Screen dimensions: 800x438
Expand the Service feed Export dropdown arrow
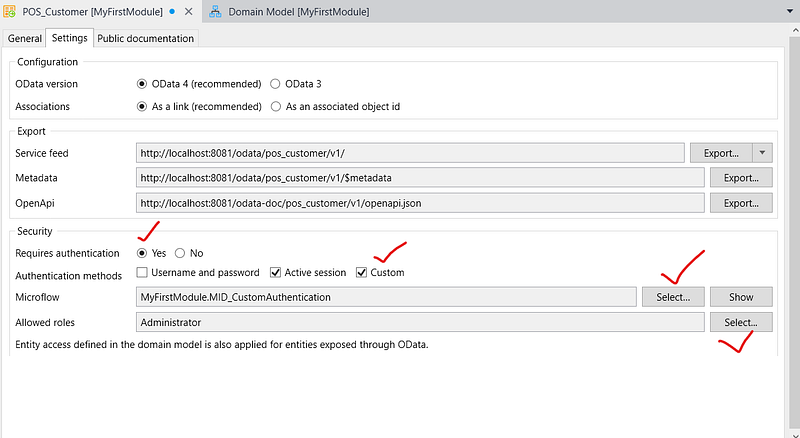(762, 153)
